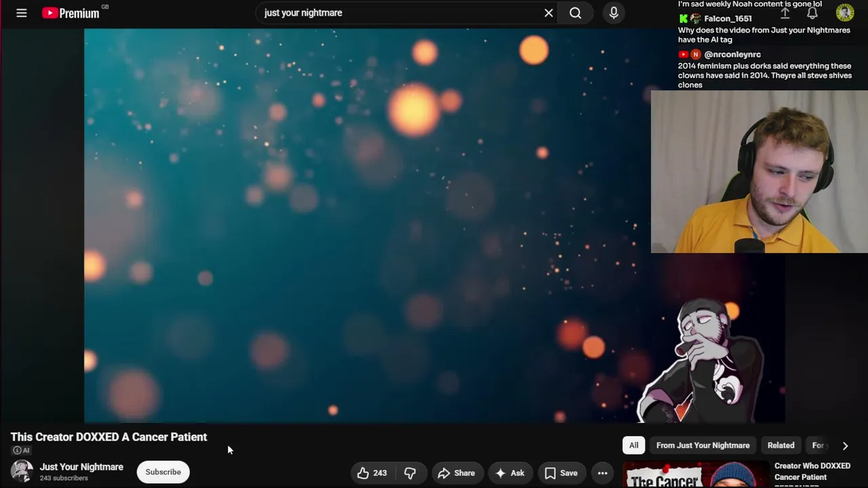Viewport: 868px width, 488px height.
Task: Dislike this video
Action: pyautogui.click(x=410, y=473)
